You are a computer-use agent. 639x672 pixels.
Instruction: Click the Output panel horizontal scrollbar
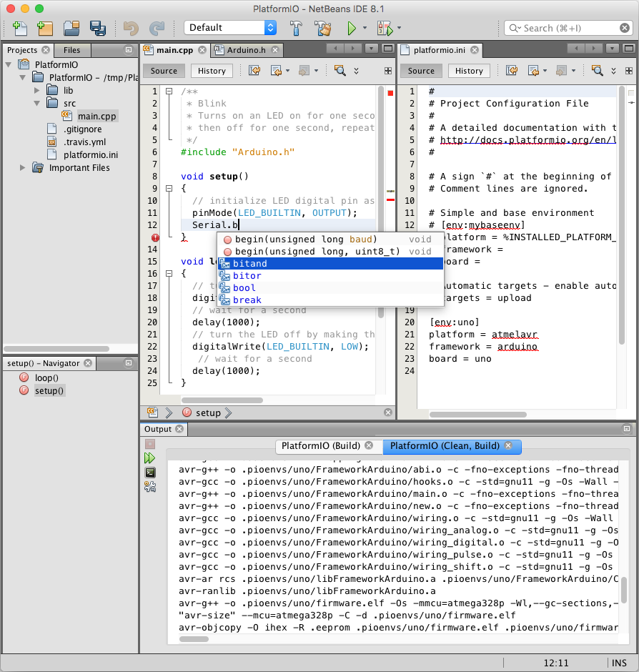(193, 638)
